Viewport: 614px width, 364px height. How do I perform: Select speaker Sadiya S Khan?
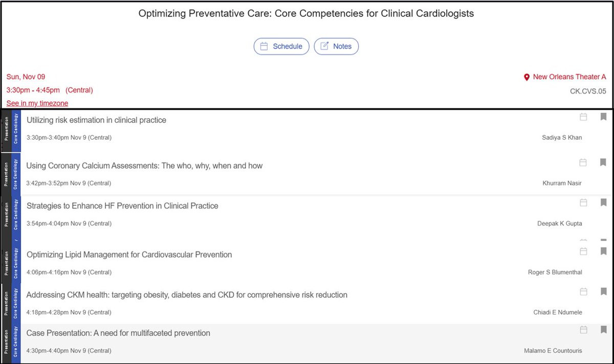(562, 138)
